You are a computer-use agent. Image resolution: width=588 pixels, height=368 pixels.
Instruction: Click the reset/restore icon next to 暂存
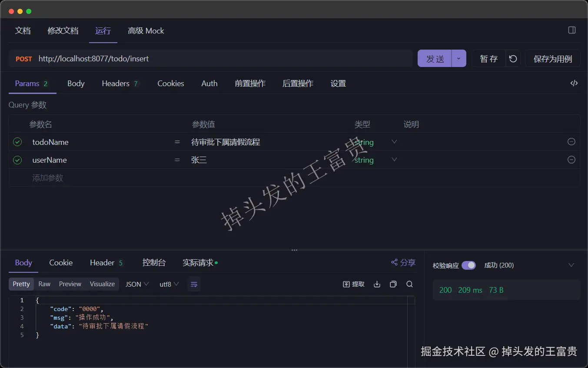point(513,59)
